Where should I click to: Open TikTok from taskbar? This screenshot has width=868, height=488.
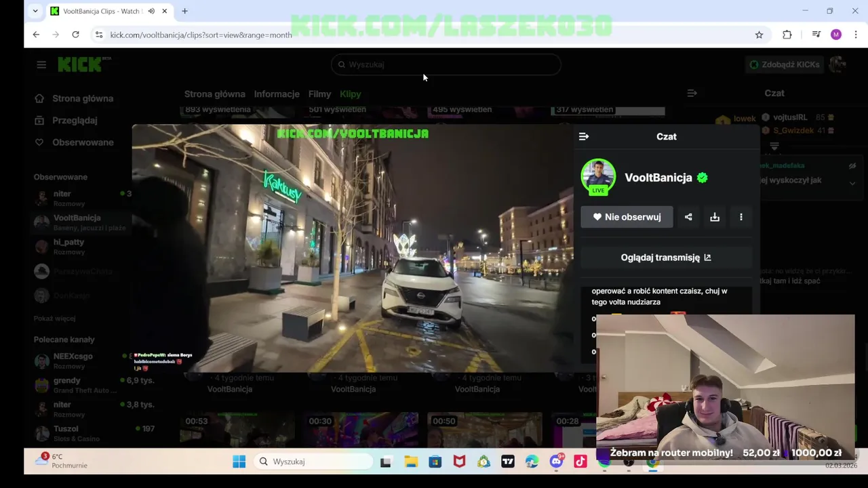580,462
